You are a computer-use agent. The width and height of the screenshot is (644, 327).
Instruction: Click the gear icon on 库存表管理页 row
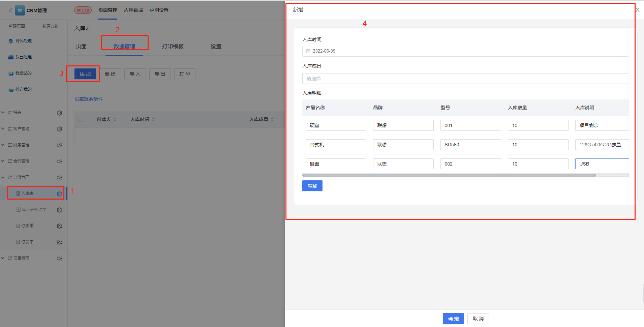(59, 210)
